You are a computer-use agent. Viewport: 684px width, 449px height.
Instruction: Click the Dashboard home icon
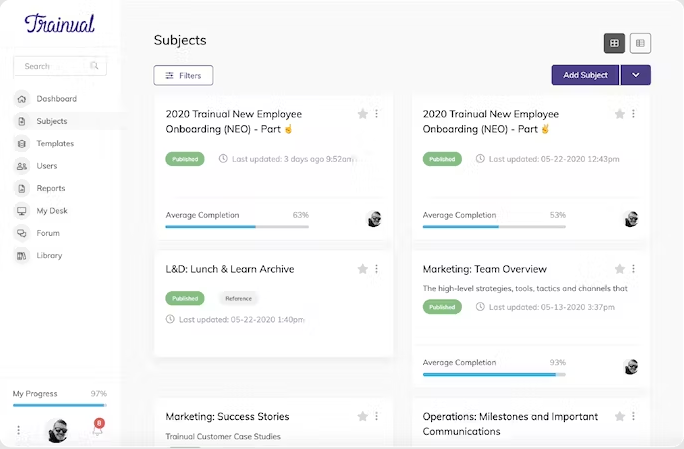(21, 99)
